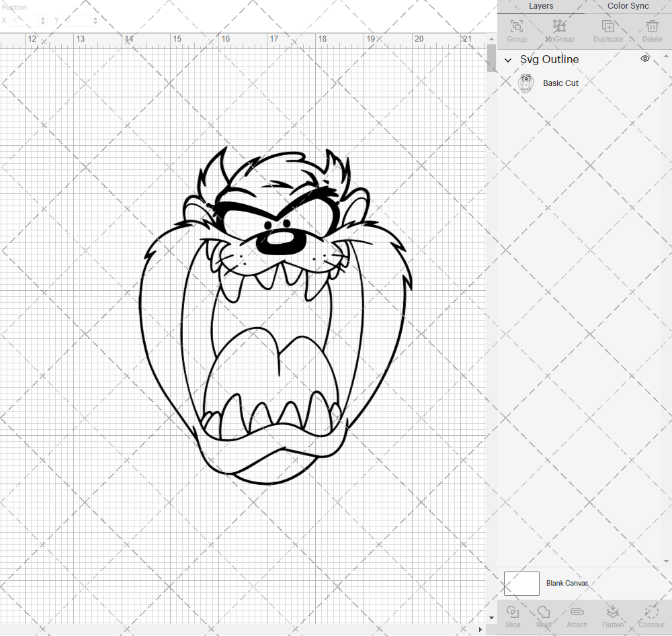The width and height of the screenshot is (672, 636).
Task: Click the Blank Canvas label
Action: pos(567,583)
